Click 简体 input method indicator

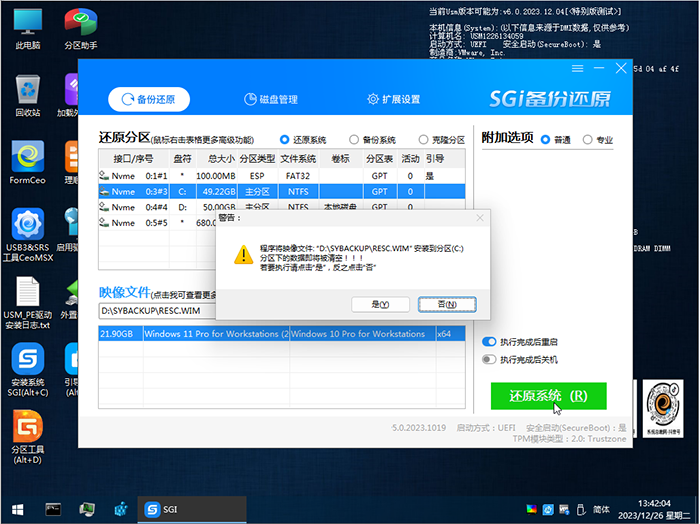click(x=601, y=509)
